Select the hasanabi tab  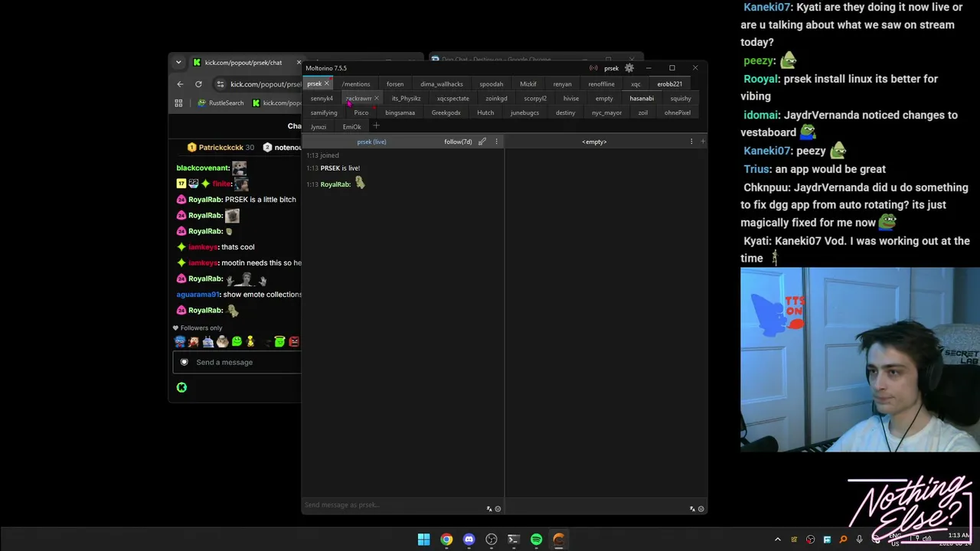pos(642,99)
